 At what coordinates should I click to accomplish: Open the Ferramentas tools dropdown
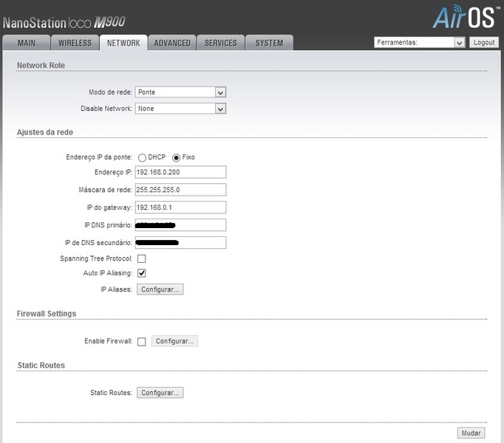click(420, 42)
